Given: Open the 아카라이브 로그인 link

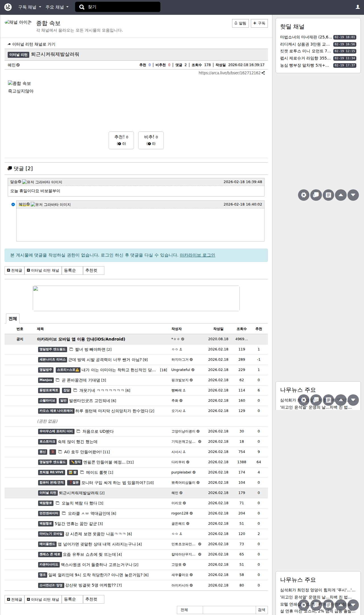Looking at the screenshot, I should 197,255.
